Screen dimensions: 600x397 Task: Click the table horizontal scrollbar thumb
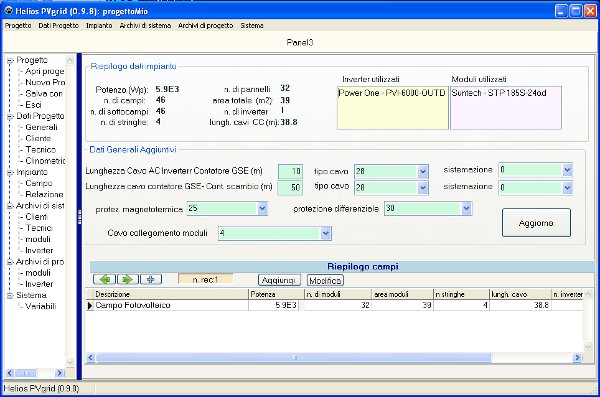click(x=293, y=358)
